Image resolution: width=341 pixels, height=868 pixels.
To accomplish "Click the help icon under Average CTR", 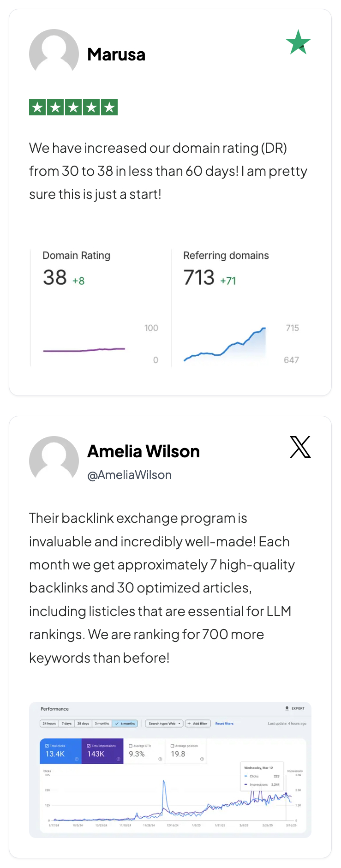I will click(160, 759).
